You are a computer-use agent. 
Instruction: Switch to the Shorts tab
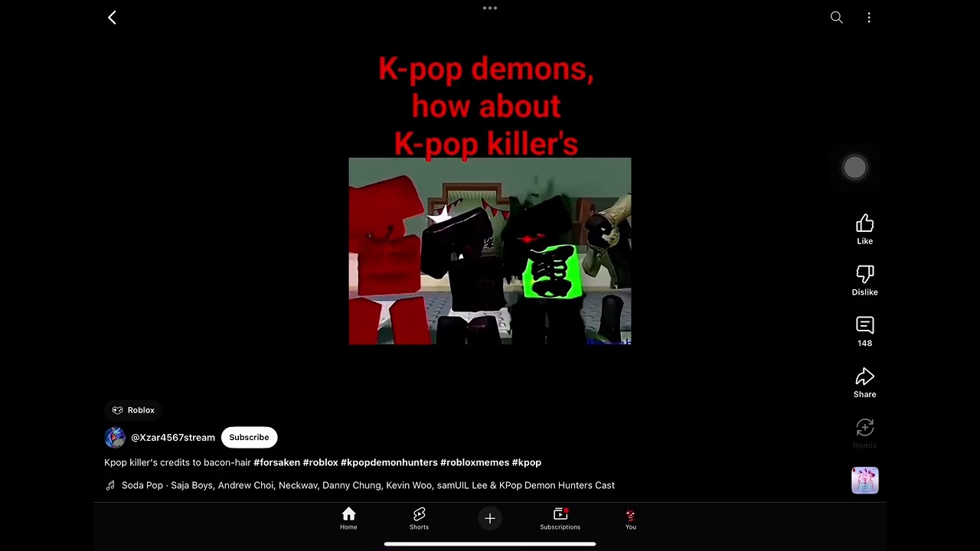(419, 518)
